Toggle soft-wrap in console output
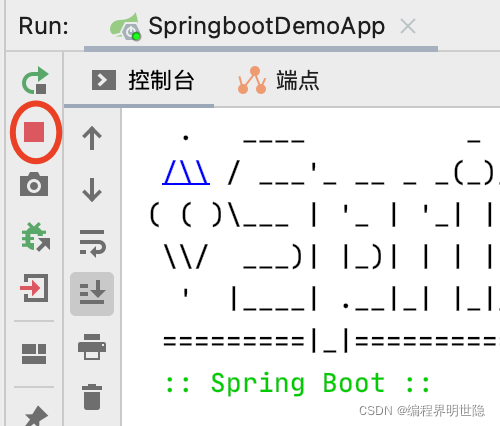This screenshot has height=426, width=500. 92,243
